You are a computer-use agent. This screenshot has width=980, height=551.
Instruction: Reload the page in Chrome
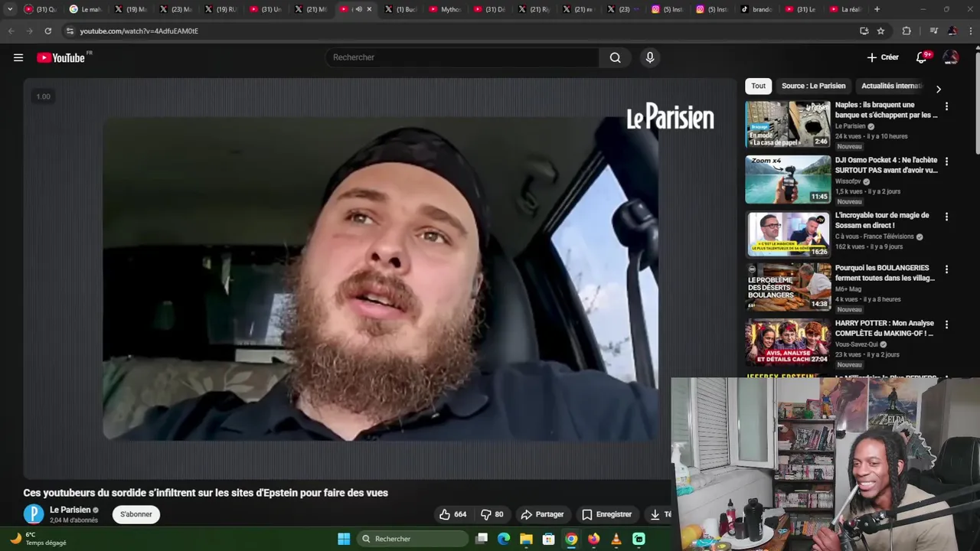(x=47, y=31)
